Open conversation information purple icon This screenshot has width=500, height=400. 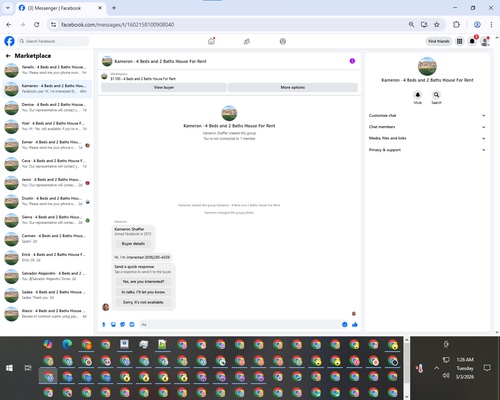click(x=352, y=61)
